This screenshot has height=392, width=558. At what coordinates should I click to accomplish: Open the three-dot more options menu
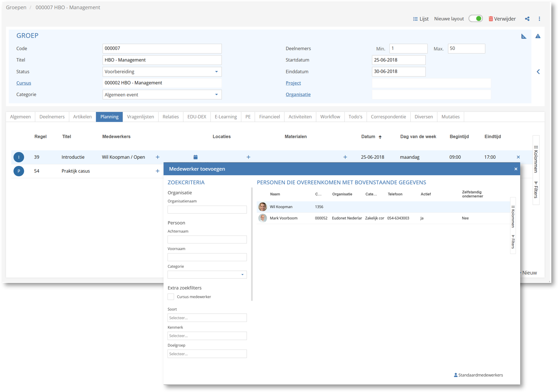(539, 19)
